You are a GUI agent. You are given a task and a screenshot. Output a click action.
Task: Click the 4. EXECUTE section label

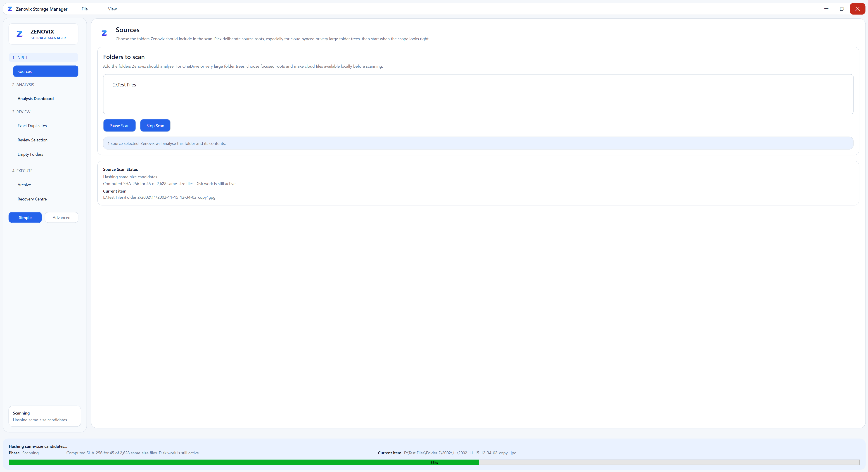coord(22,171)
